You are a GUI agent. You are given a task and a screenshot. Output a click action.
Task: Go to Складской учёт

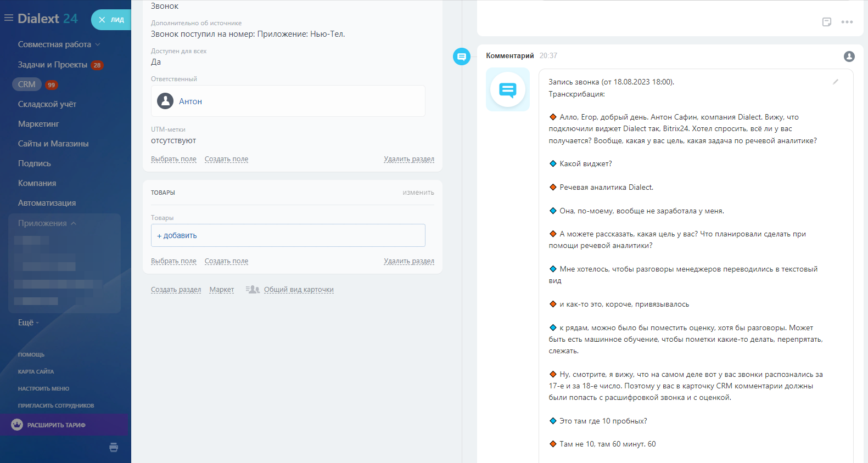click(47, 104)
